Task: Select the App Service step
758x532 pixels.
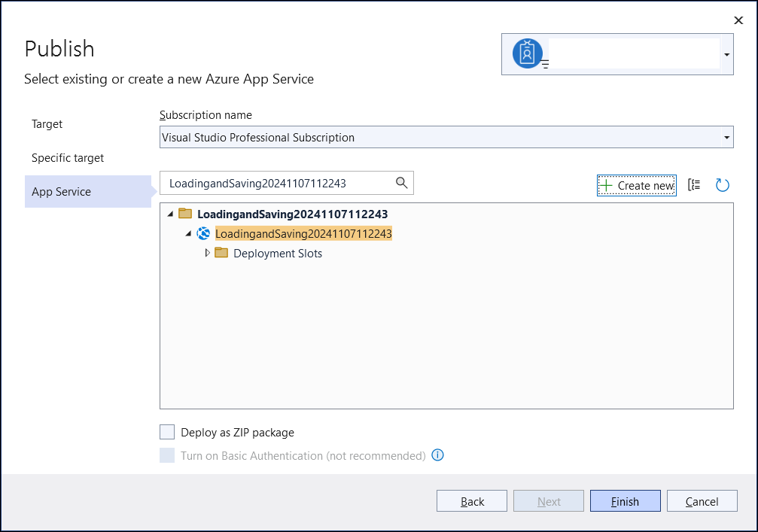Action: 88,191
